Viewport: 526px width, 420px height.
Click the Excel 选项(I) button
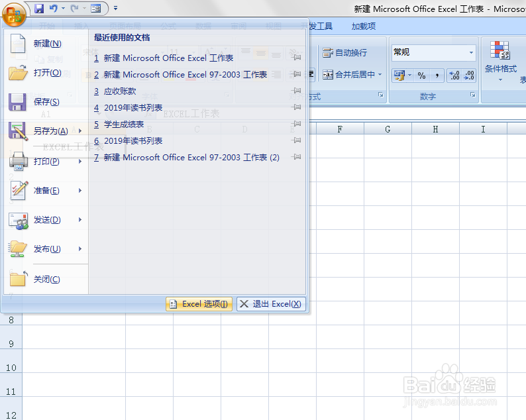pyautogui.click(x=199, y=304)
